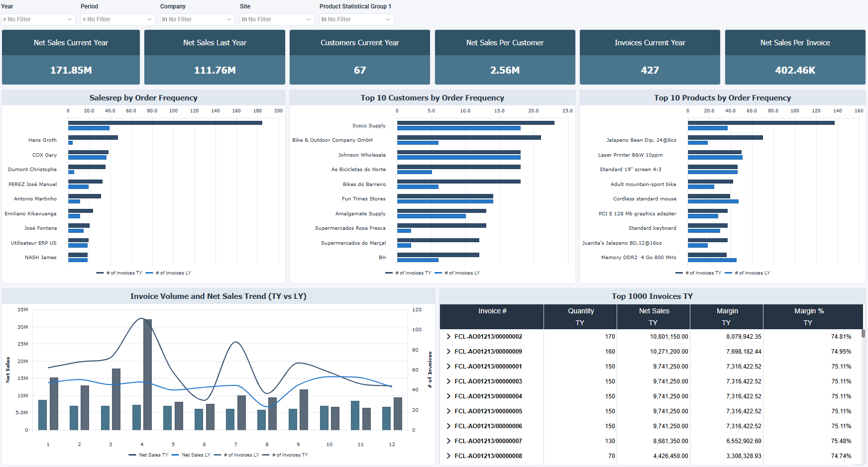Expand invoice row FCL-AO01213/00000009
The width and height of the screenshot is (868, 467).
[448, 352]
